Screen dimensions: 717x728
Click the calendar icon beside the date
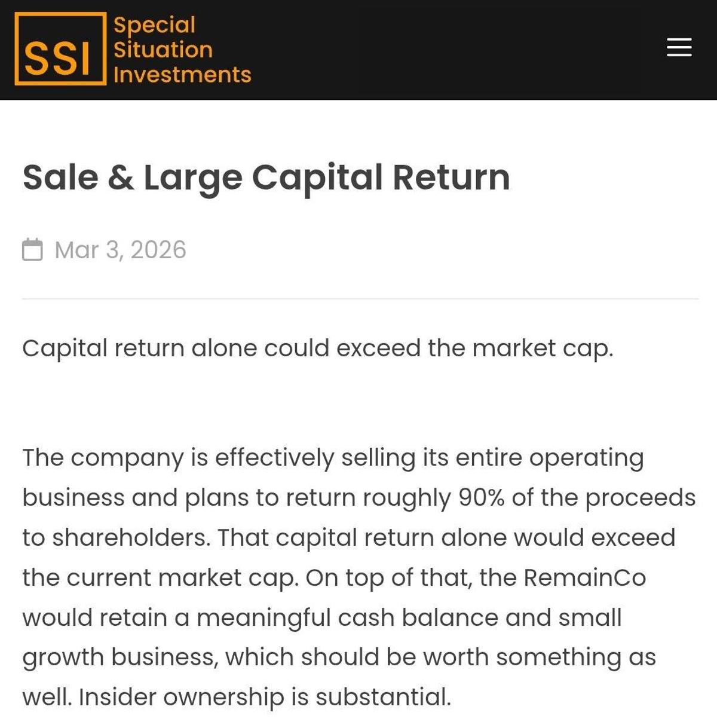tap(32, 249)
